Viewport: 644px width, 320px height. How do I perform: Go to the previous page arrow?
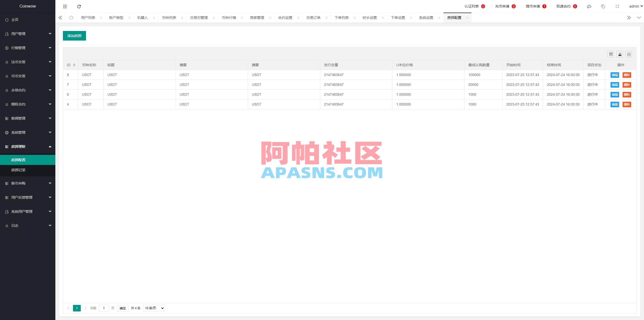(x=68, y=308)
